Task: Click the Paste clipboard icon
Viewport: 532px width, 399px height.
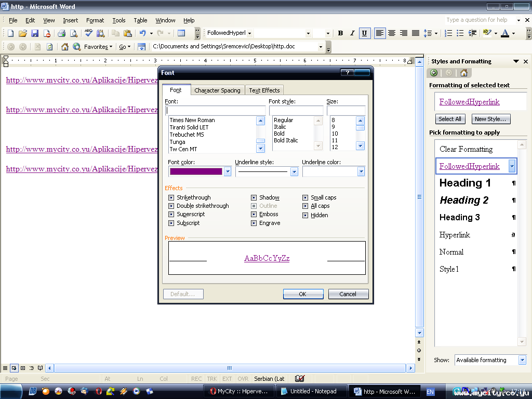Action: (128, 33)
